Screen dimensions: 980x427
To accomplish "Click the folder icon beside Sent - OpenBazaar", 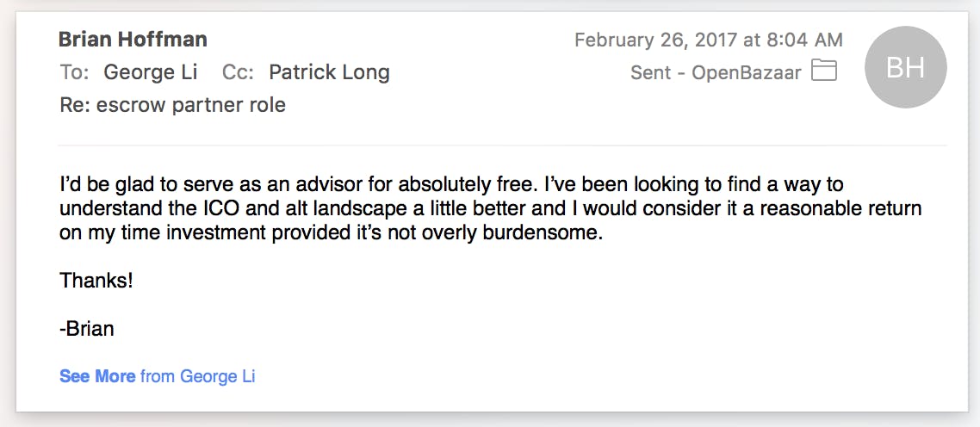I will point(824,71).
